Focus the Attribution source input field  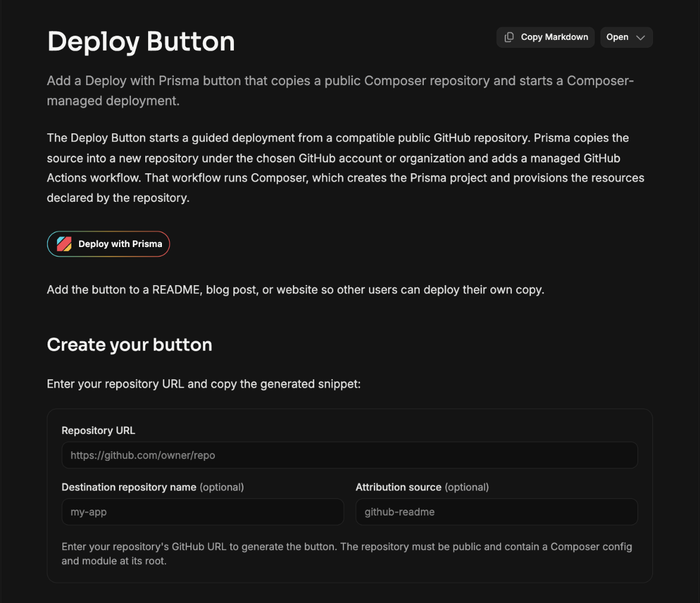pos(496,511)
